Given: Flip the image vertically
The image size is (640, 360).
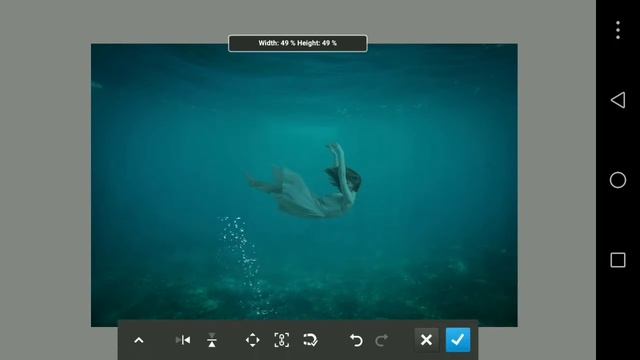Looking at the screenshot, I should 212,340.
